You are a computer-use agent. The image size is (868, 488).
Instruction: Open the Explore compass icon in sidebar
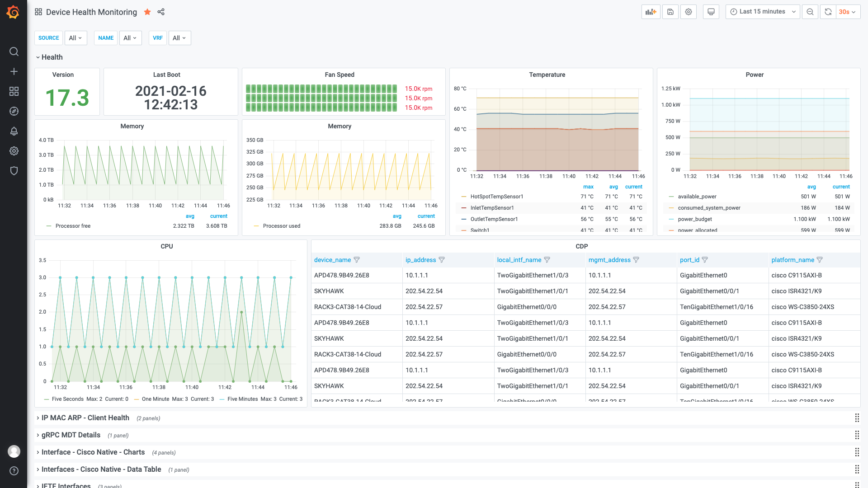tap(14, 111)
